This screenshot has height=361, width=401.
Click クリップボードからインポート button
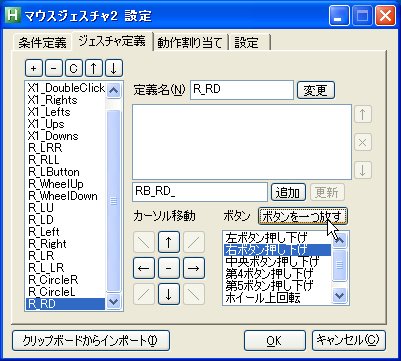coord(91,341)
